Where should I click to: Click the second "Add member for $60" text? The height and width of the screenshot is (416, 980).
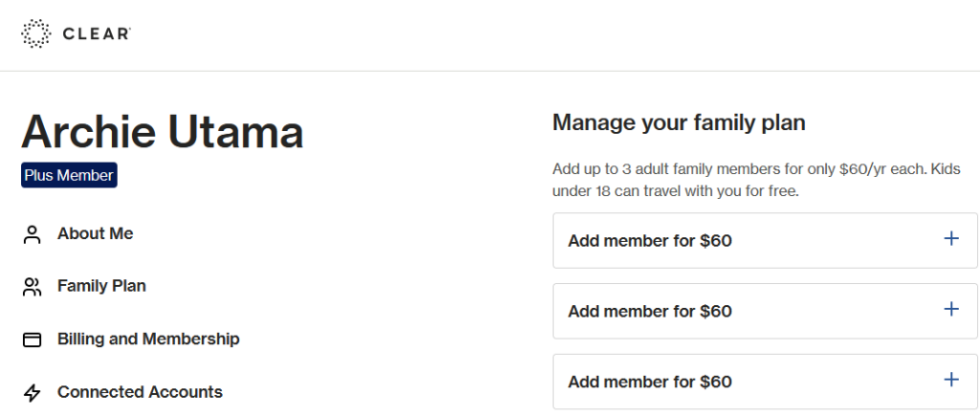tap(650, 312)
